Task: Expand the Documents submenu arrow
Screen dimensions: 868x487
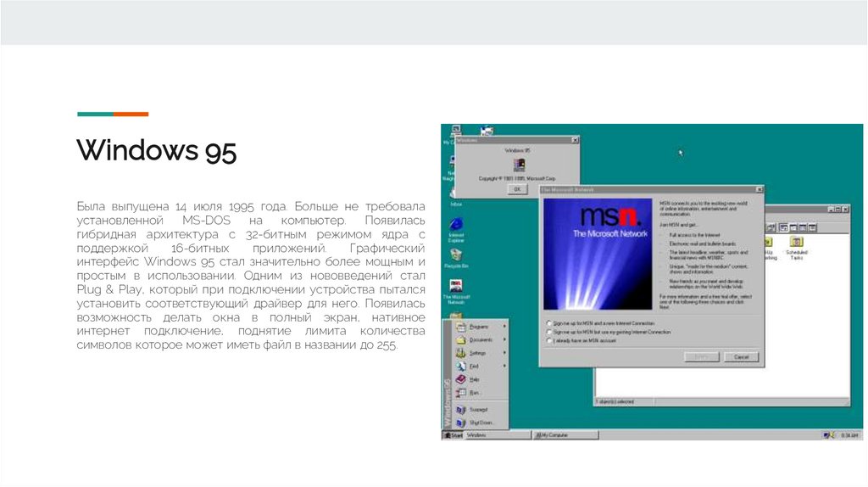Action: (x=504, y=339)
